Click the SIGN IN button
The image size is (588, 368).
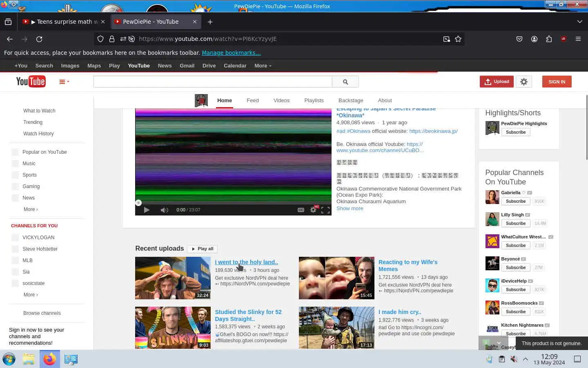tap(557, 82)
